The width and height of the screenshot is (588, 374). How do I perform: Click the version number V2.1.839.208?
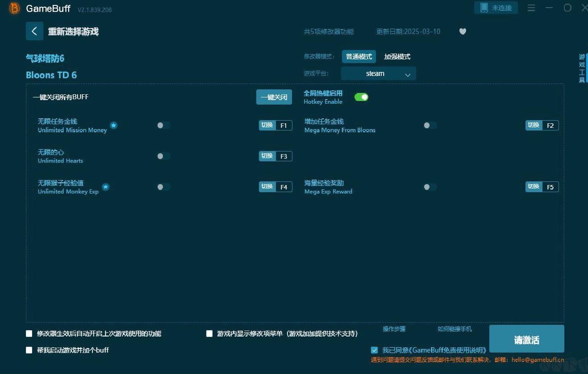pyautogui.click(x=95, y=10)
